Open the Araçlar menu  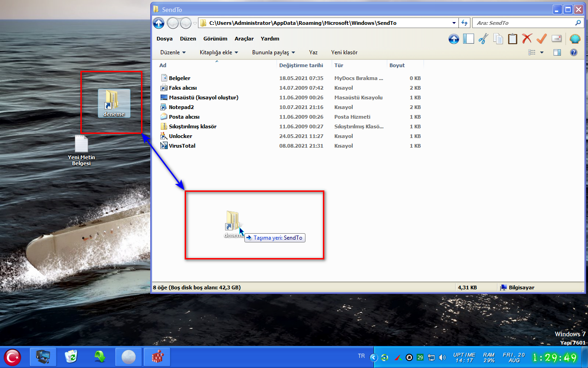point(244,39)
